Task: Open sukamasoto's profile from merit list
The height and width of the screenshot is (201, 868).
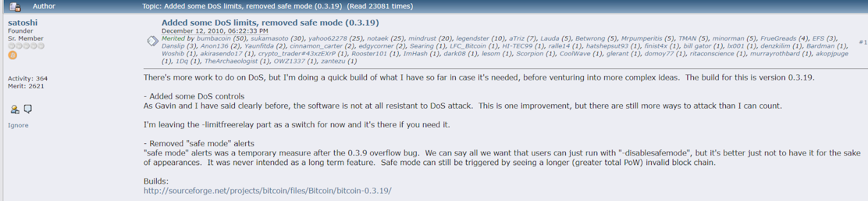Action: click(270, 39)
